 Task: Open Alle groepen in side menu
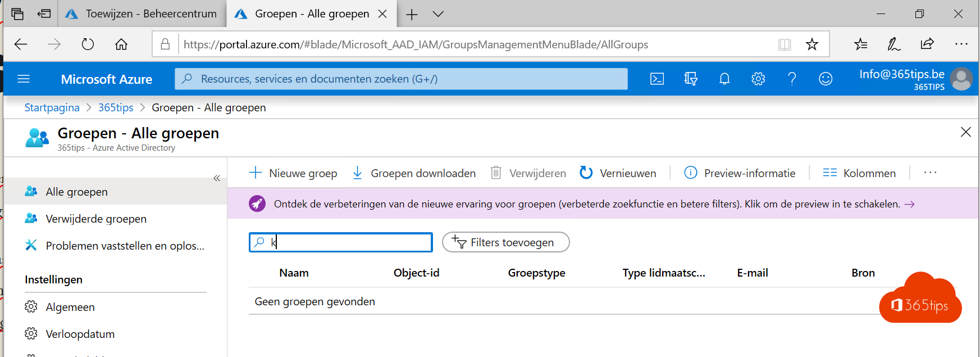click(115, 192)
